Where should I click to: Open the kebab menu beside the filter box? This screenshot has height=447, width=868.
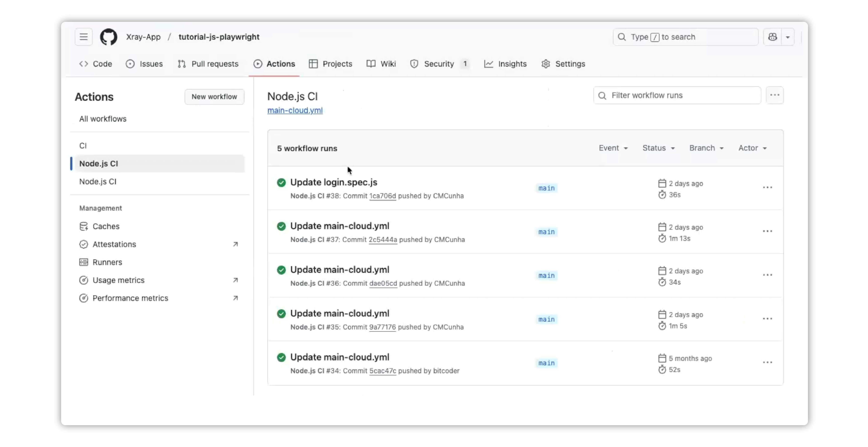click(775, 95)
